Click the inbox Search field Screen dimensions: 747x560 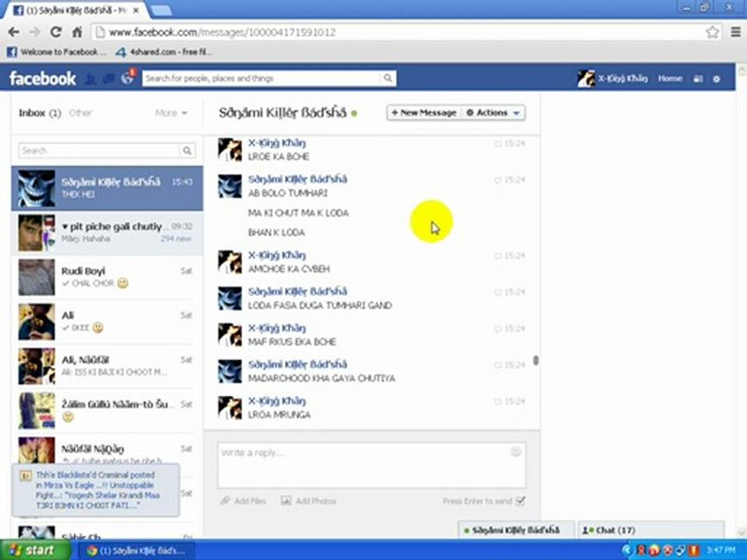(99, 150)
